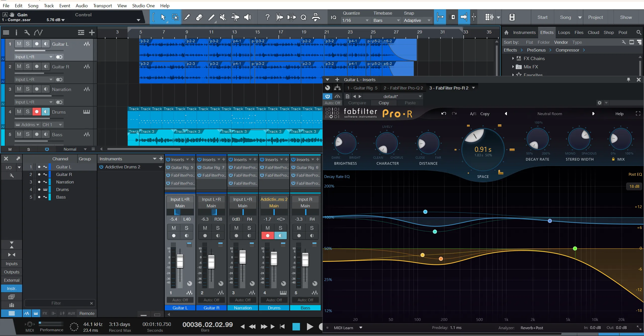Open browser search magnifier
This screenshot has width=644, height=336.
638,32
